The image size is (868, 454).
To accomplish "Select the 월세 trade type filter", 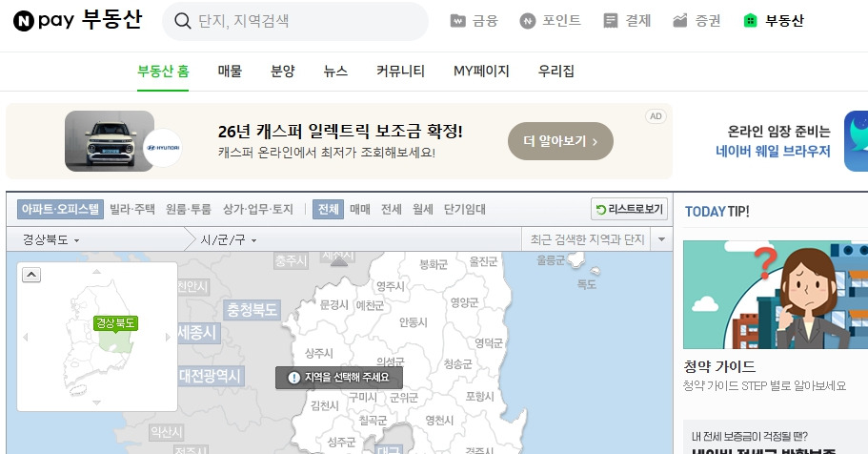I will pos(423,209).
